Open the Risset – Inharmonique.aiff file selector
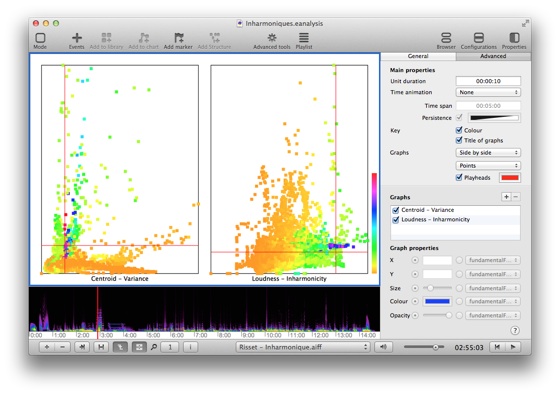The image size is (560, 395). coord(302,347)
